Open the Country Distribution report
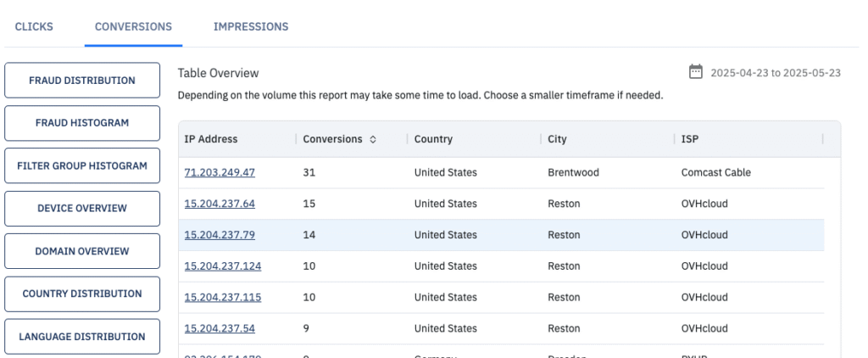 pyautogui.click(x=82, y=294)
